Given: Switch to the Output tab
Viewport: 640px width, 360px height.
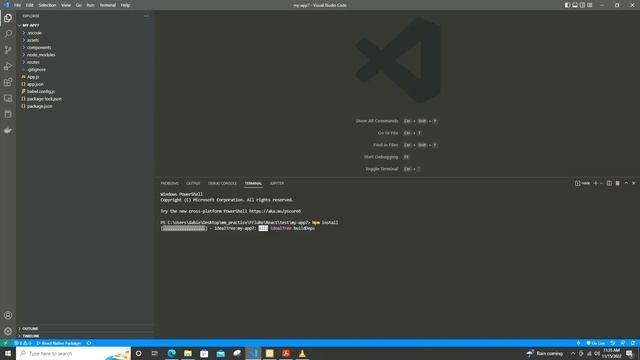Looking at the screenshot, I should tap(193, 184).
